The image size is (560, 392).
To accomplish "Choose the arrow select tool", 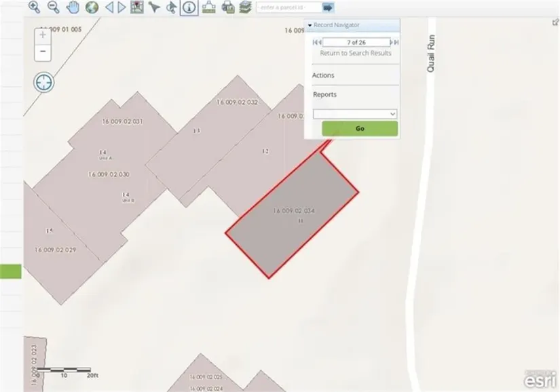I will tap(154, 7).
